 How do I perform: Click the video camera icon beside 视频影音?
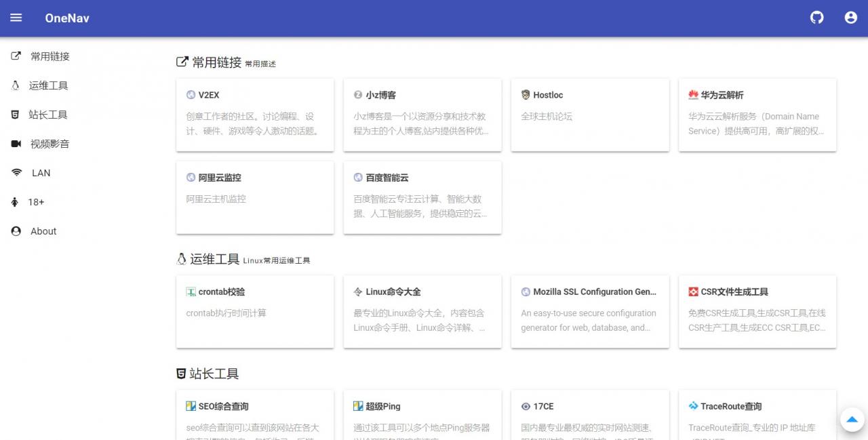click(16, 144)
